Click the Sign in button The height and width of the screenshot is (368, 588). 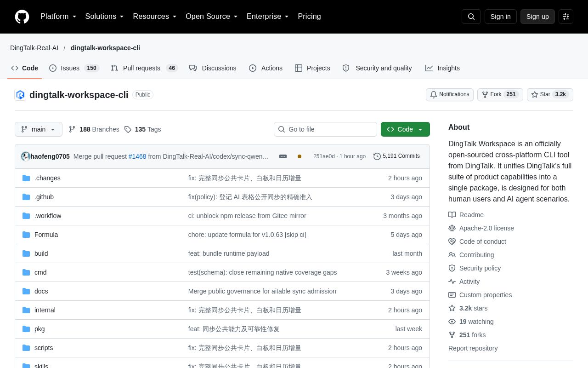click(500, 17)
